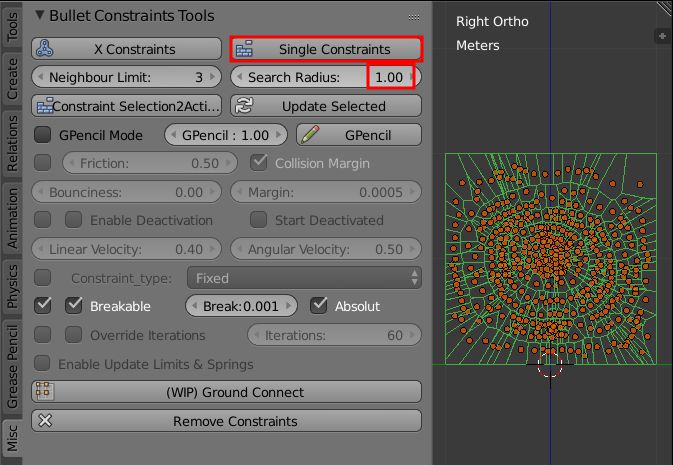Toggle first checkbox before Override Iterations
Image resolution: width=673 pixels, height=465 pixels.
coord(42,334)
